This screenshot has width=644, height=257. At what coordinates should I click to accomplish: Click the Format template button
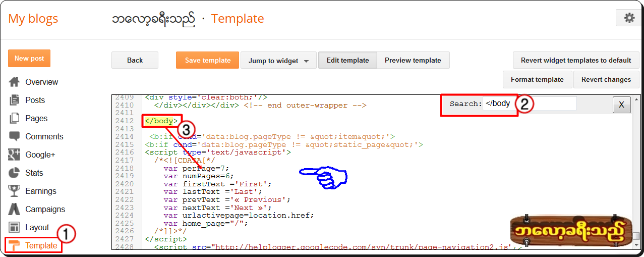click(x=537, y=79)
